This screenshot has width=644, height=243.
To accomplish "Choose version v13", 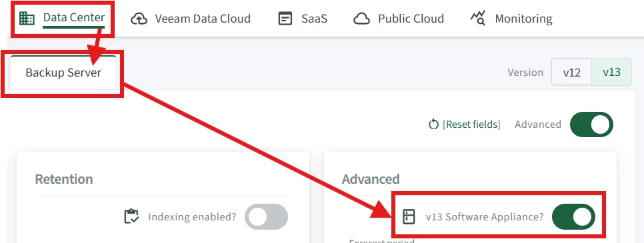I will pyautogui.click(x=611, y=73).
